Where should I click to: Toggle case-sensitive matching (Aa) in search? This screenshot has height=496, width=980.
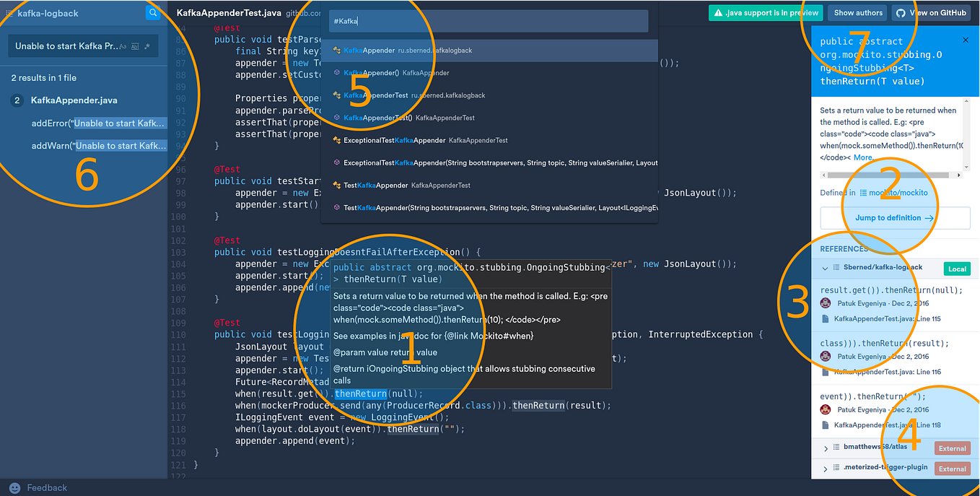123,45
